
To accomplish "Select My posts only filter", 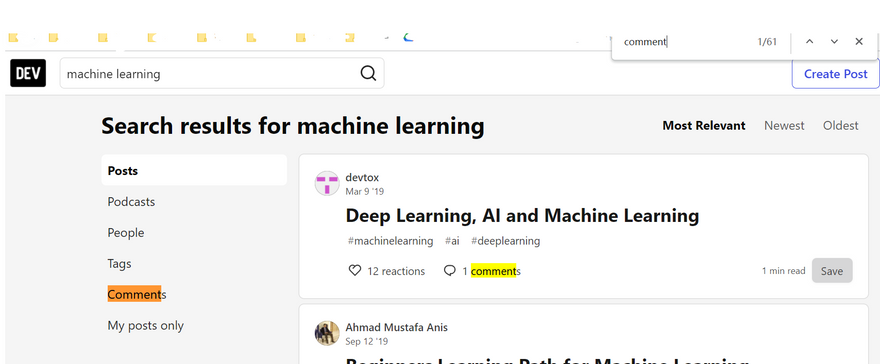I will tap(145, 325).
